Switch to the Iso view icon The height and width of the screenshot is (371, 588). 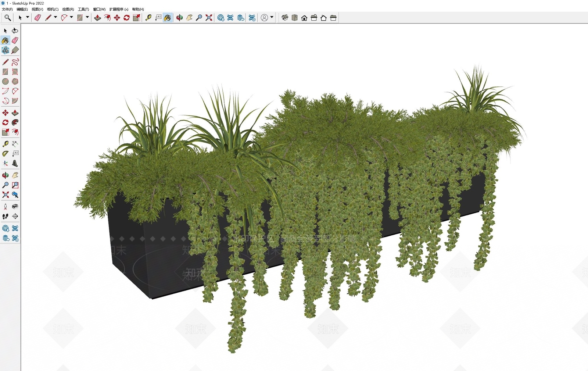[285, 18]
